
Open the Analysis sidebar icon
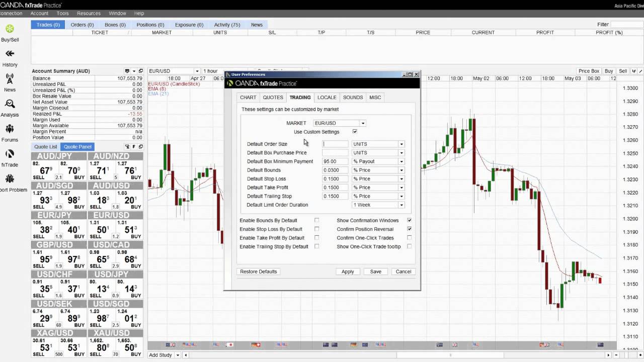coord(10,104)
